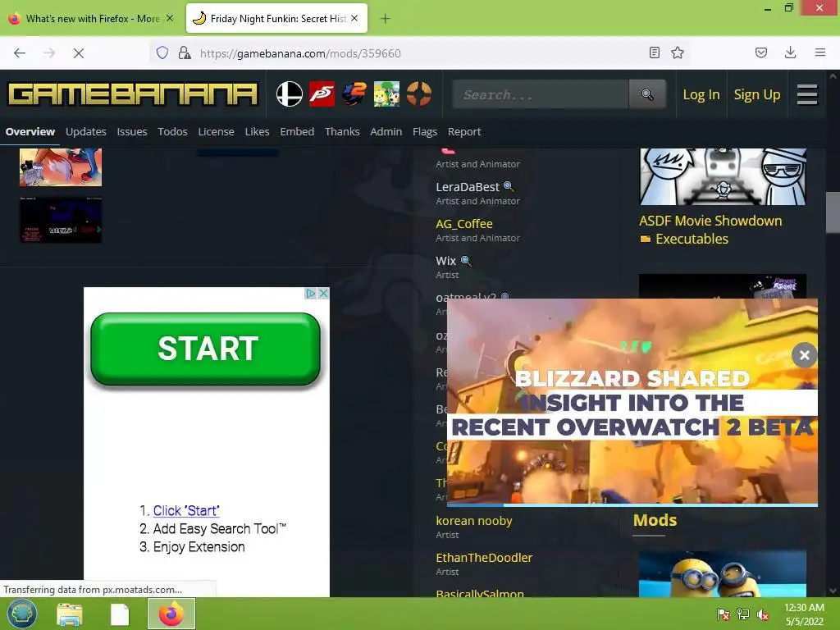Go back to previous page
Image resolution: width=840 pixels, height=630 pixels.
click(20, 53)
